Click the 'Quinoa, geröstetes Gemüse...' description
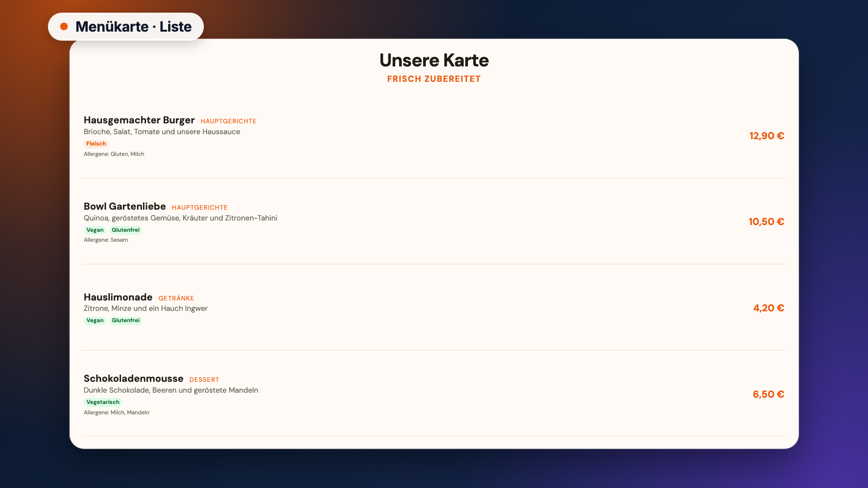 180,218
